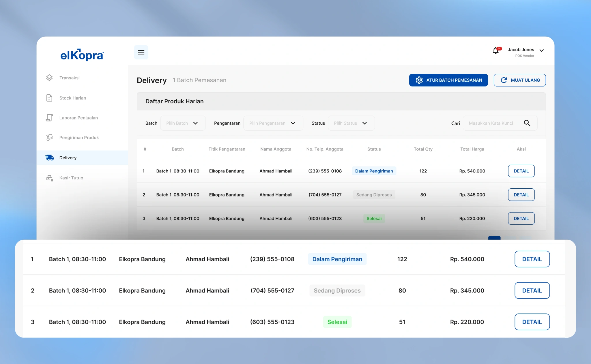Click Elkopra Bandung in row 2 enlarged panel

pyautogui.click(x=142, y=290)
